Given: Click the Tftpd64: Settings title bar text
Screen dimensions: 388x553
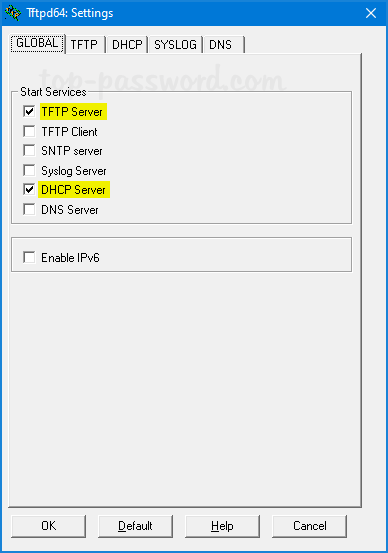Looking at the screenshot, I should click(70, 13).
